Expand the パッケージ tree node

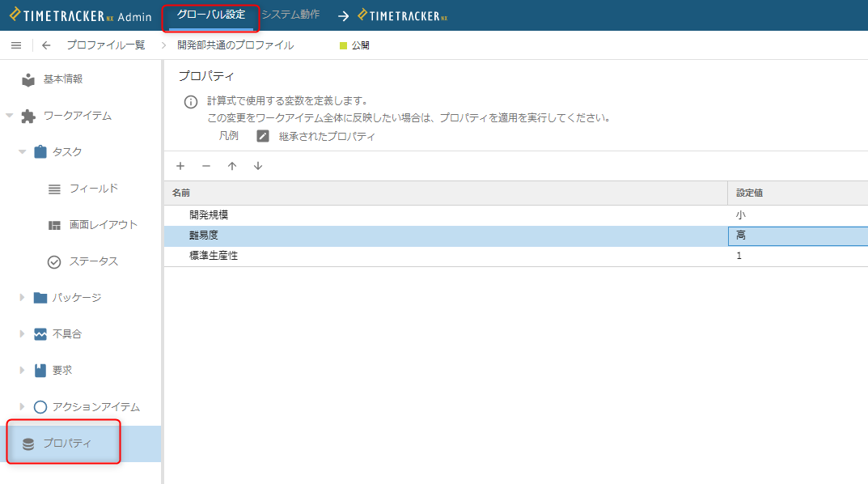click(x=22, y=297)
